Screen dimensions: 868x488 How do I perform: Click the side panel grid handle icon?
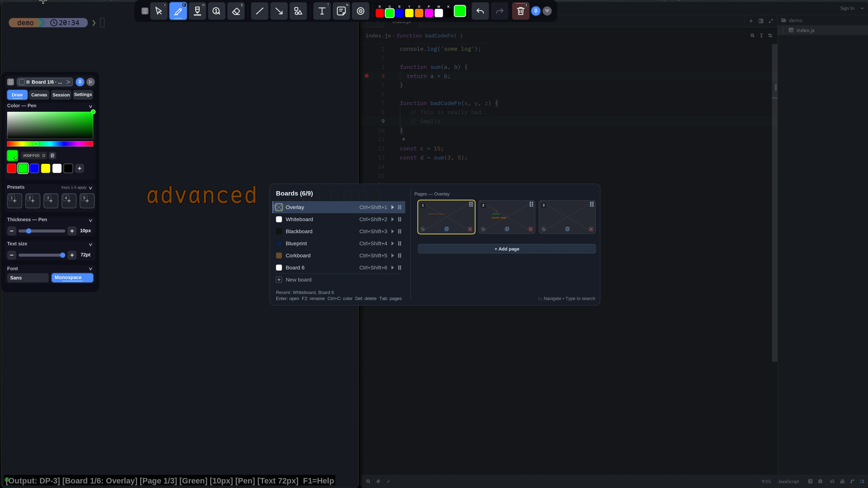(x=10, y=82)
